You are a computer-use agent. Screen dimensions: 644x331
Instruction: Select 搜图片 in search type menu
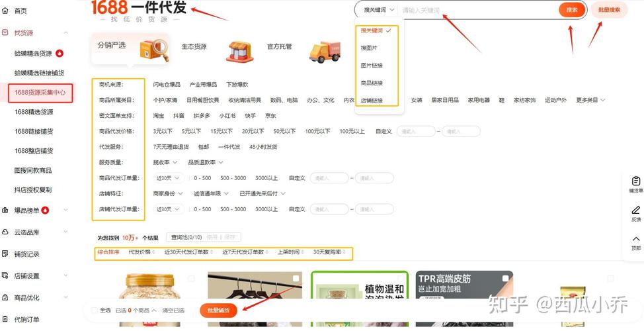[369, 48]
